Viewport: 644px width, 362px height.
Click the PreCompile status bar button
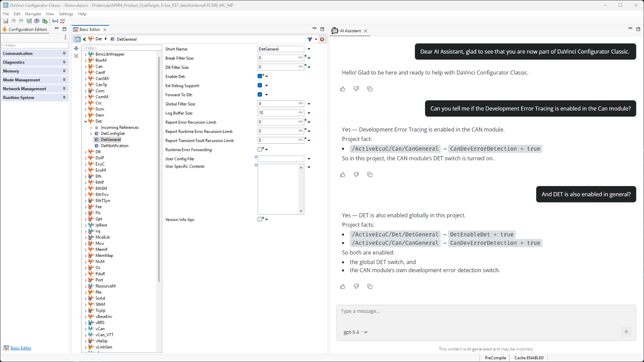495,358
